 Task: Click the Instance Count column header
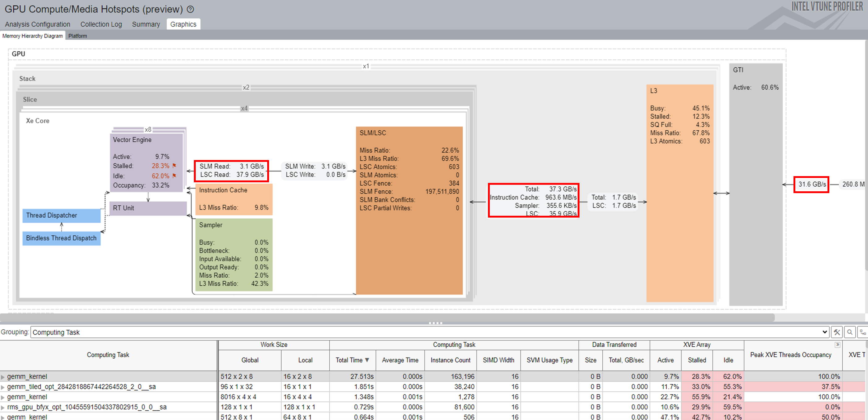pos(450,360)
